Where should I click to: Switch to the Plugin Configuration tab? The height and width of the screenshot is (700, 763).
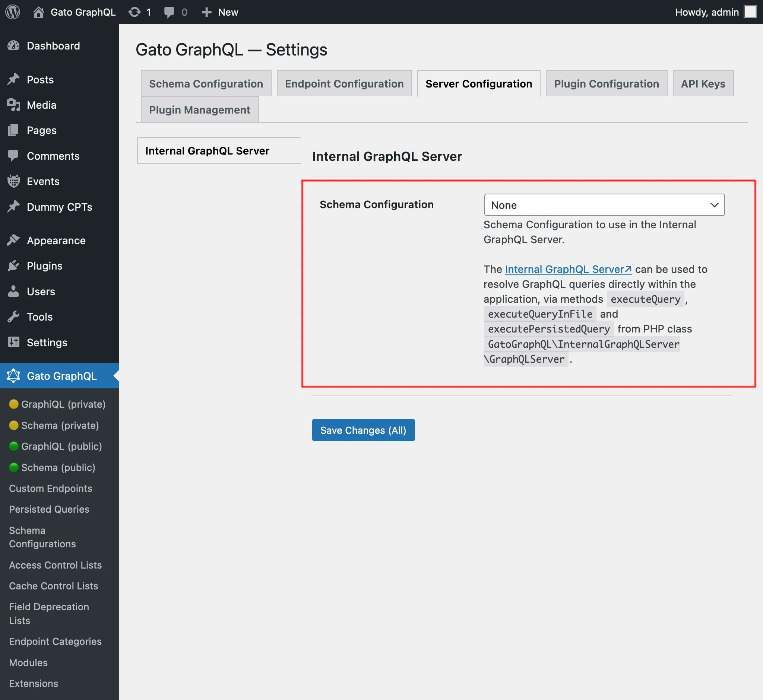point(606,83)
